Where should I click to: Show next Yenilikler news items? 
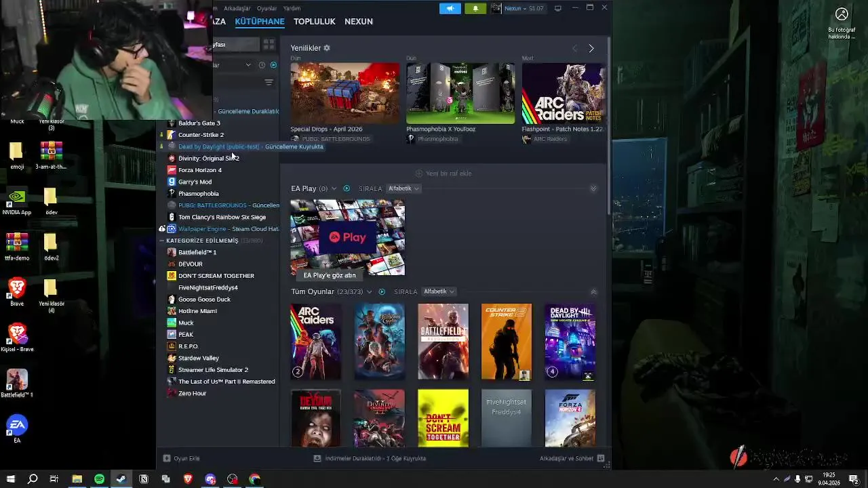click(x=591, y=48)
